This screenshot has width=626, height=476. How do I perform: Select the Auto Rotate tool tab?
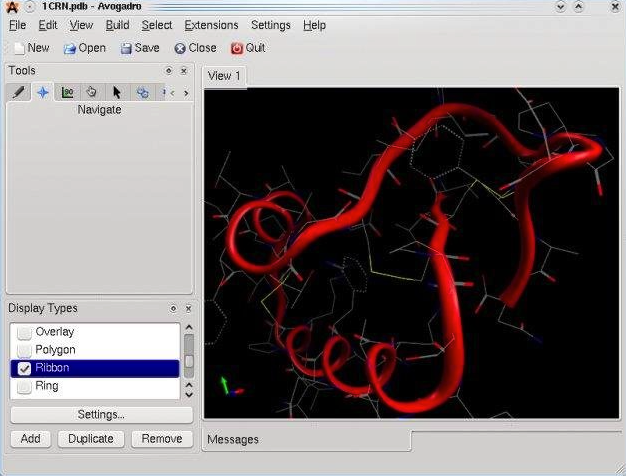143,92
